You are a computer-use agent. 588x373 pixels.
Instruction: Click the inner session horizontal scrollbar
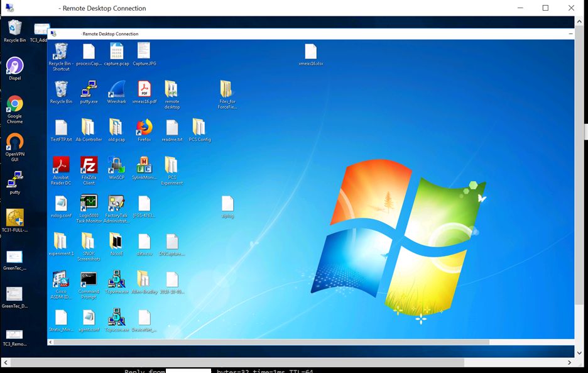(x=271, y=342)
